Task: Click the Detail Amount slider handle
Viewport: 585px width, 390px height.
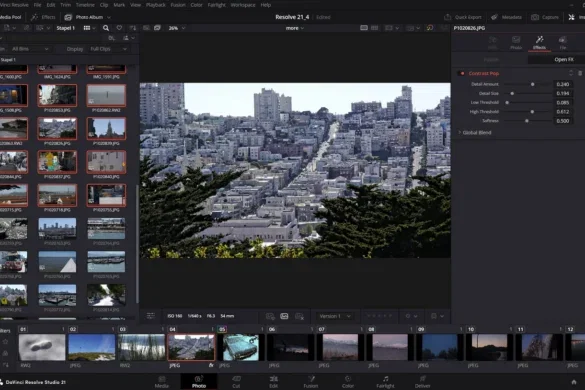Action: point(532,84)
